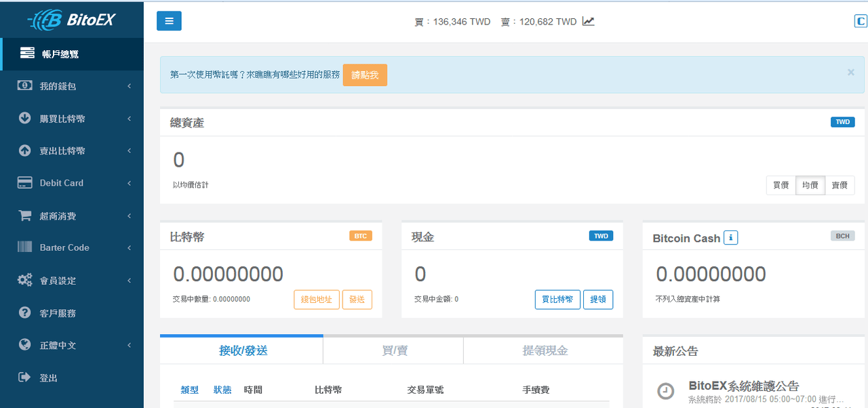
Task: Click the 我的錢包 wallet icon
Action: (24, 86)
